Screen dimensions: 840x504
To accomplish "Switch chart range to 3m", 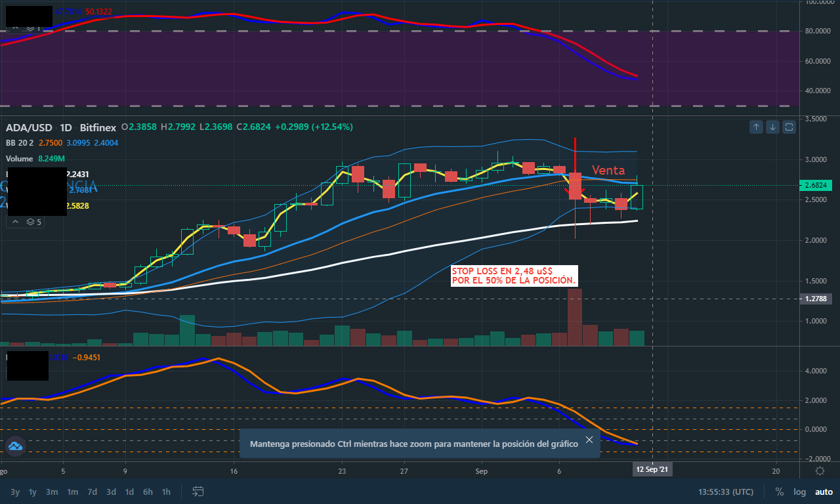I will tap(52, 492).
